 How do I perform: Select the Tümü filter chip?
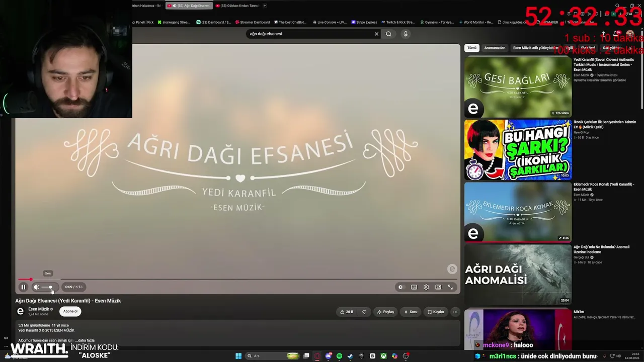tap(471, 48)
